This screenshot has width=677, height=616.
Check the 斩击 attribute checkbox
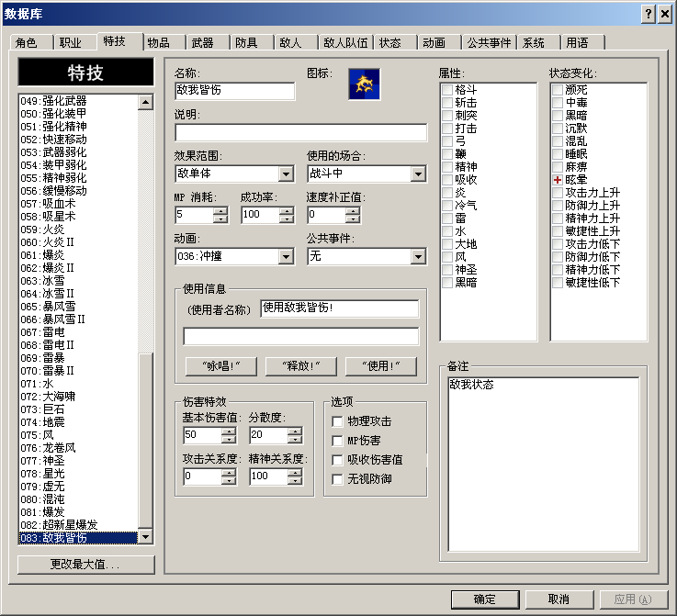(446, 103)
